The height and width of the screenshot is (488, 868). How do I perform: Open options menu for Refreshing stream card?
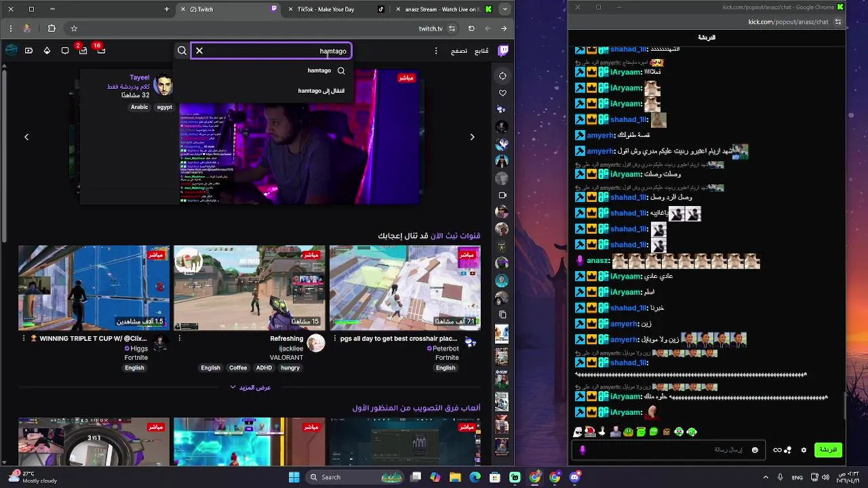point(180,338)
